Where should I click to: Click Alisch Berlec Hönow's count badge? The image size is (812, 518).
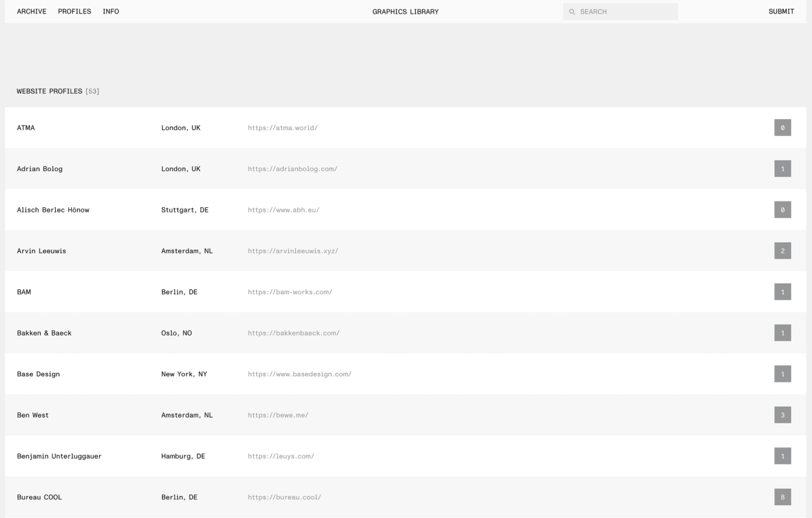pyautogui.click(x=782, y=210)
